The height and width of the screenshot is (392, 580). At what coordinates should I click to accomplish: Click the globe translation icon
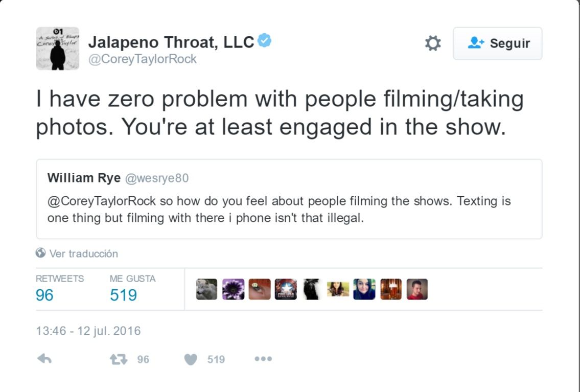coord(41,253)
